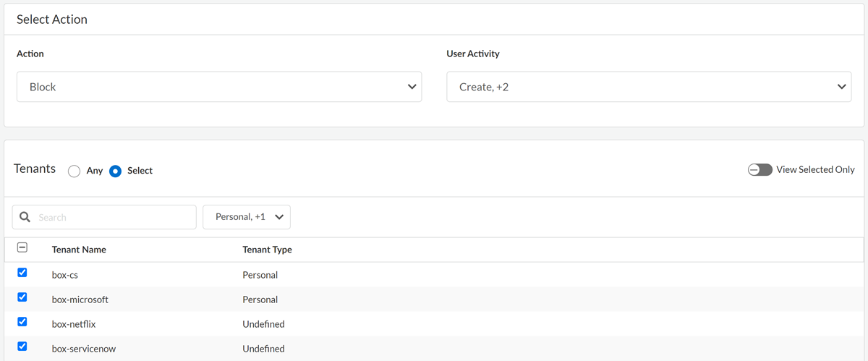Uncheck the box-microsoft tenant checkbox
Screen dimensions: 868x361
pos(22,297)
